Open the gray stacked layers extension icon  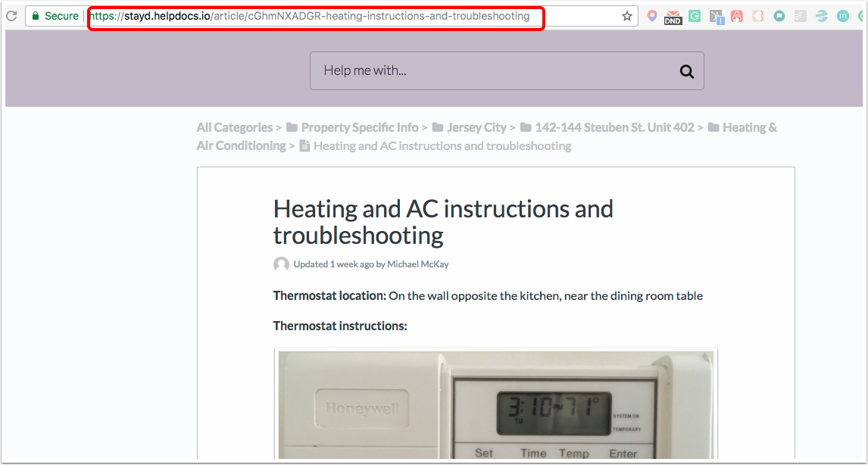(x=801, y=17)
